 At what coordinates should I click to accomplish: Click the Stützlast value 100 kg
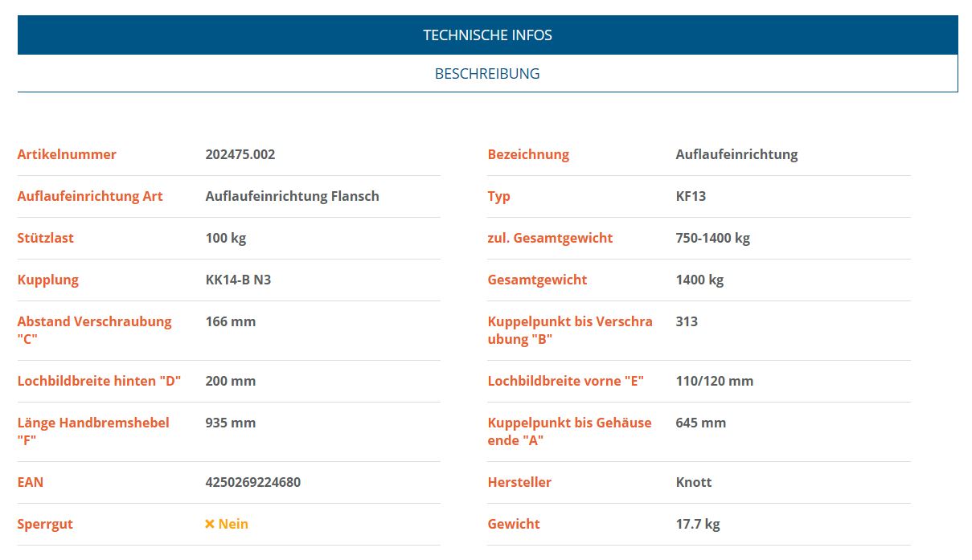tap(225, 238)
